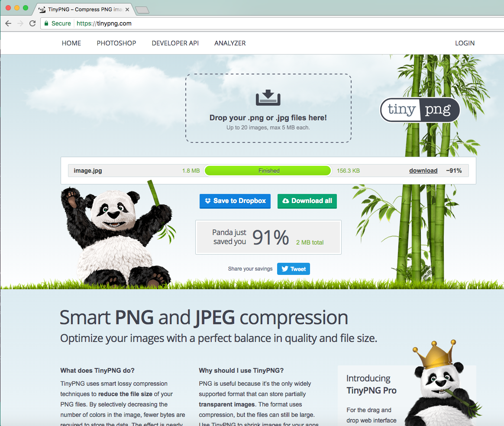Screen dimensions: 504x426
Task: Click 'Smart PNG and JPEG compression' heading
Action: [x=204, y=318]
